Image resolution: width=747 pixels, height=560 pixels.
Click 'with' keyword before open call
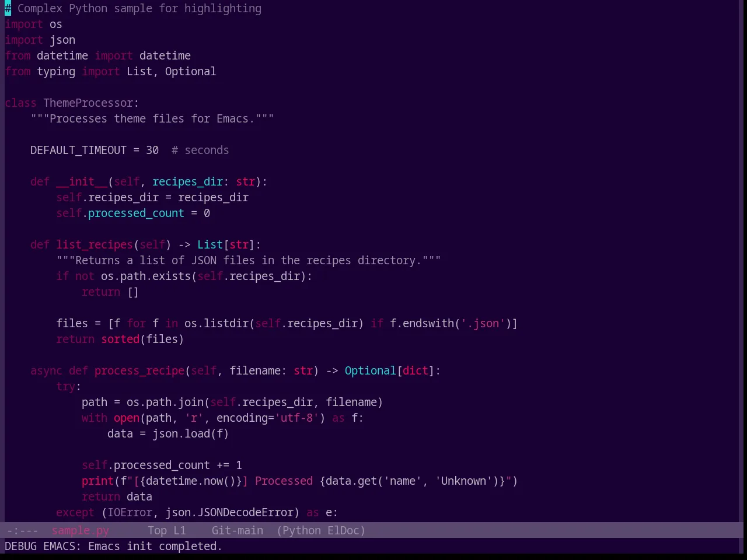click(x=95, y=418)
